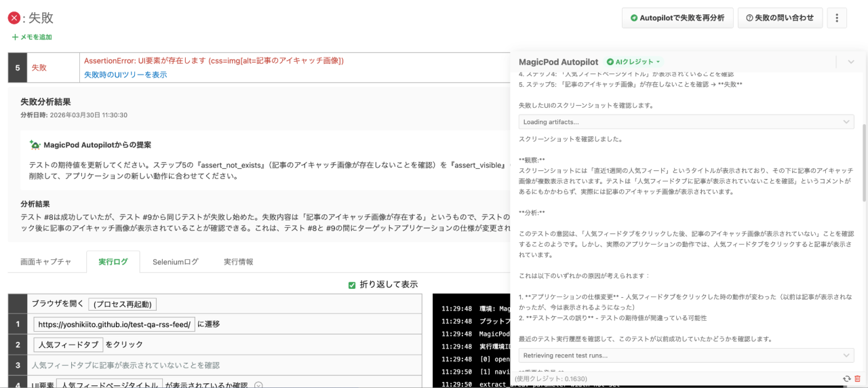Expand the Loading artifacts section

686,121
